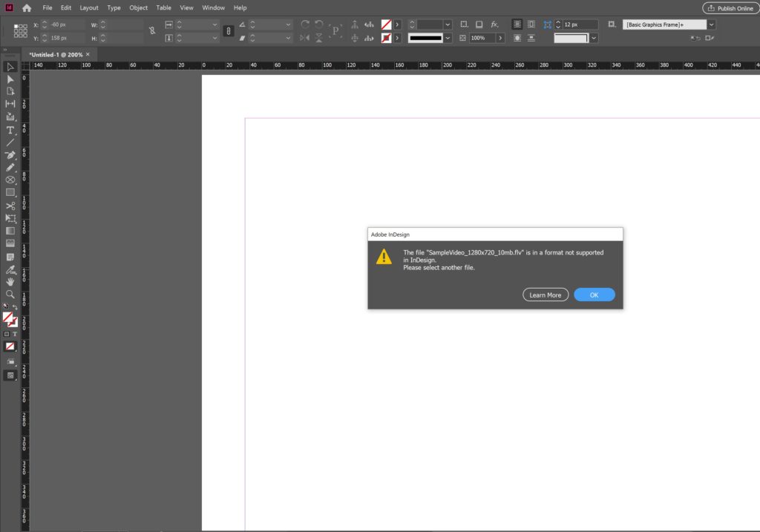Click the stroke color swatch in control bar
Viewport: 760px width, 532px height.
tap(386, 38)
